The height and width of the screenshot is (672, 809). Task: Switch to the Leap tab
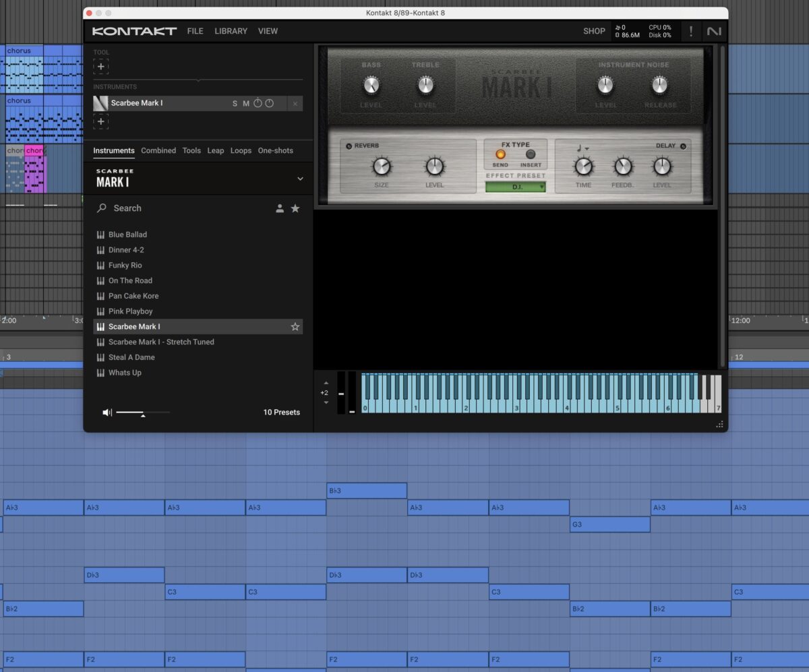pyautogui.click(x=216, y=150)
